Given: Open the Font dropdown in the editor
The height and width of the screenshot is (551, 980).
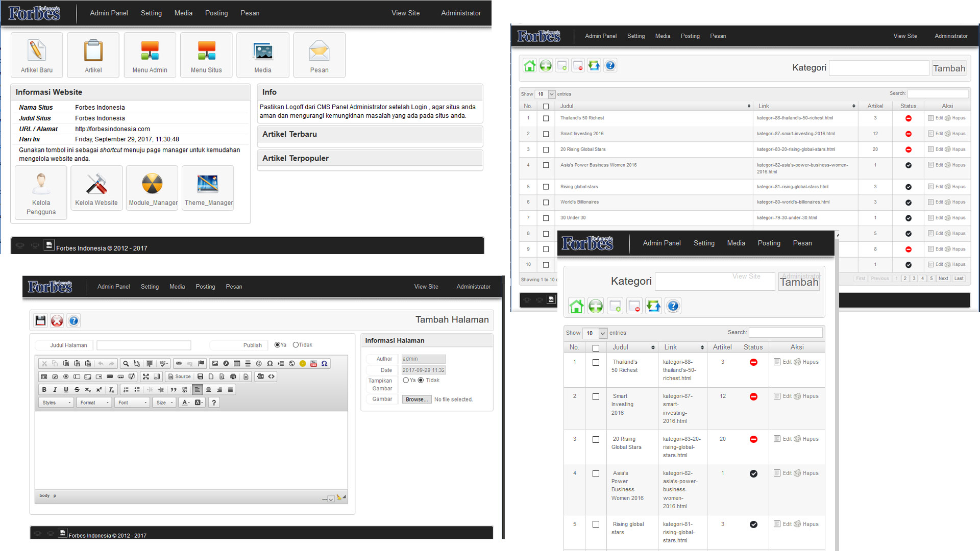Looking at the screenshot, I should click(132, 403).
